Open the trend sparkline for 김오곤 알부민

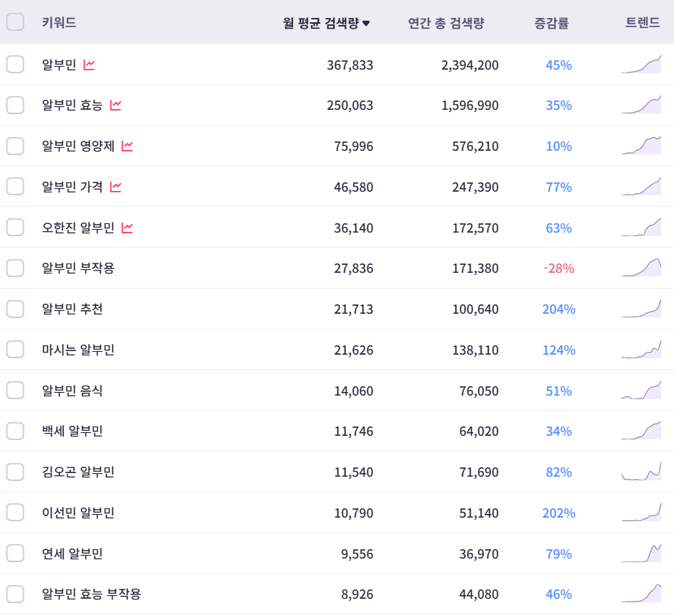point(641,472)
